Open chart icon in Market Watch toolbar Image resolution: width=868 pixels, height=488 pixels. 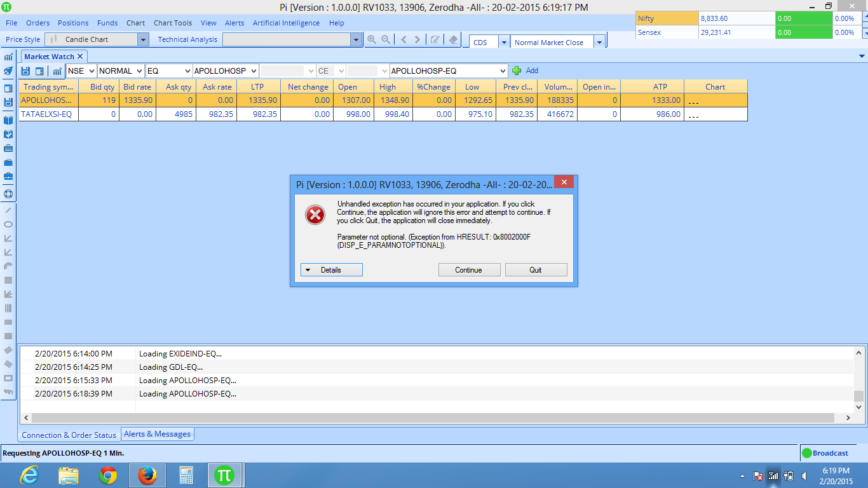coord(57,71)
